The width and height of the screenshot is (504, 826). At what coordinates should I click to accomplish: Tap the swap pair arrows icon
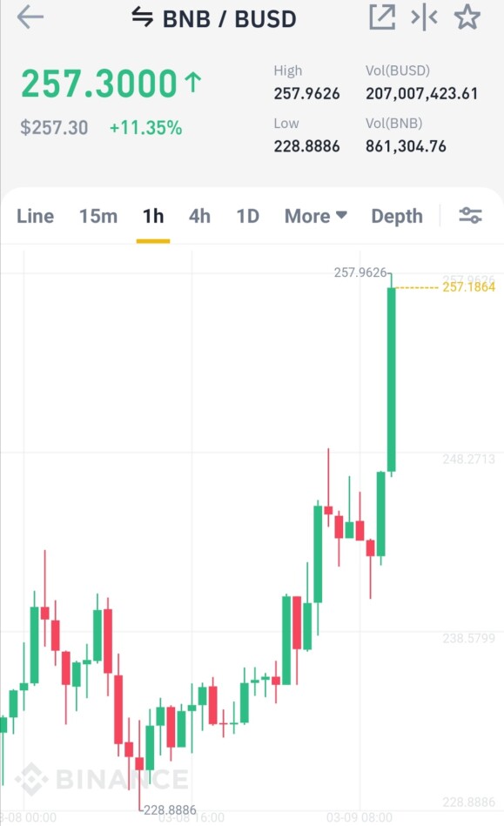pos(142,17)
